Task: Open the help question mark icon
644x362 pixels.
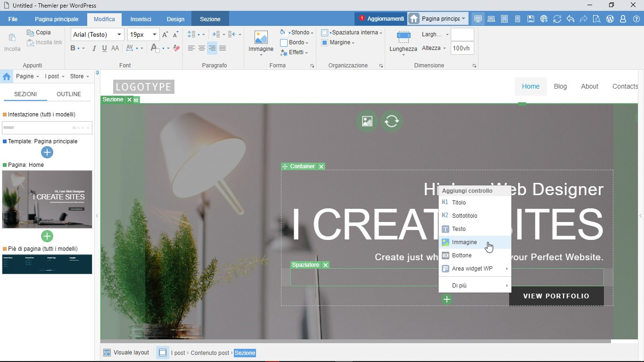Action: [636, 19]
